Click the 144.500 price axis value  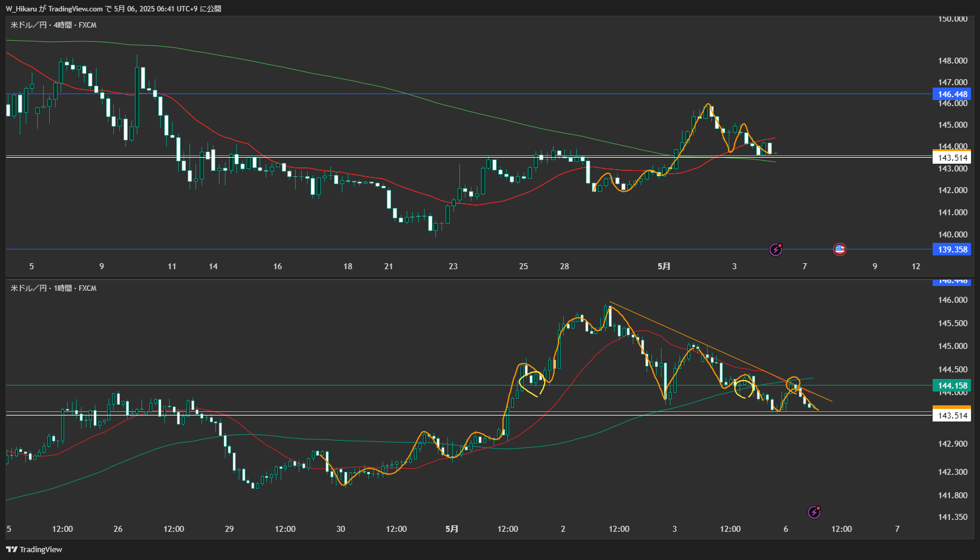tap(952, 369)
